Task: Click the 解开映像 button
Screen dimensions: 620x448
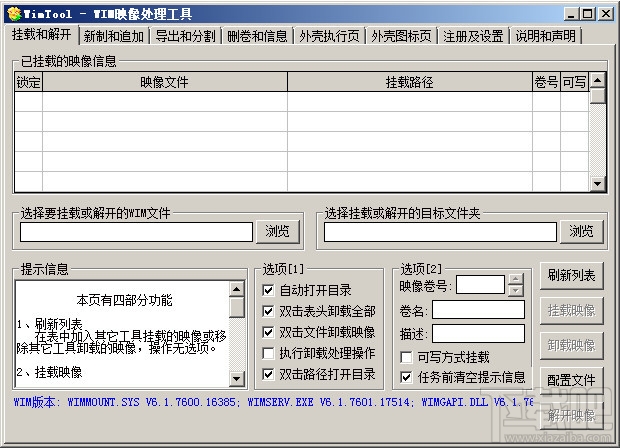Action: (572, 416)
